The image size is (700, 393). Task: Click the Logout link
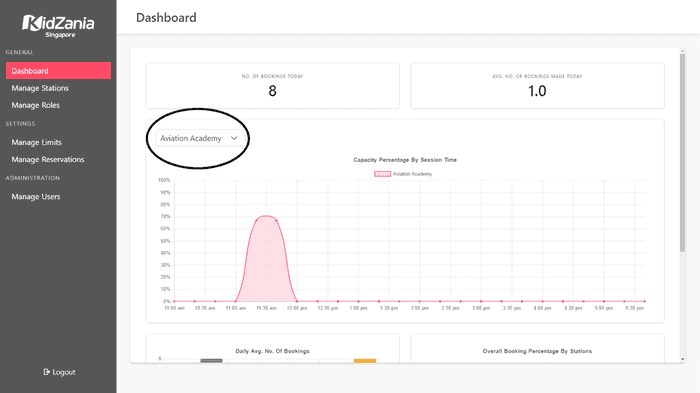[x=59, y=372]
